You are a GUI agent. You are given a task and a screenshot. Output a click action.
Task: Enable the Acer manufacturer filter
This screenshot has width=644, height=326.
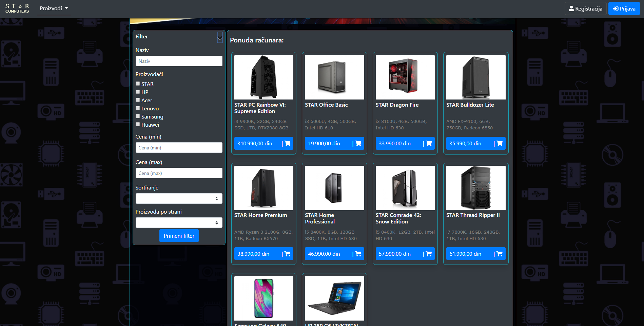click(138, 100)
